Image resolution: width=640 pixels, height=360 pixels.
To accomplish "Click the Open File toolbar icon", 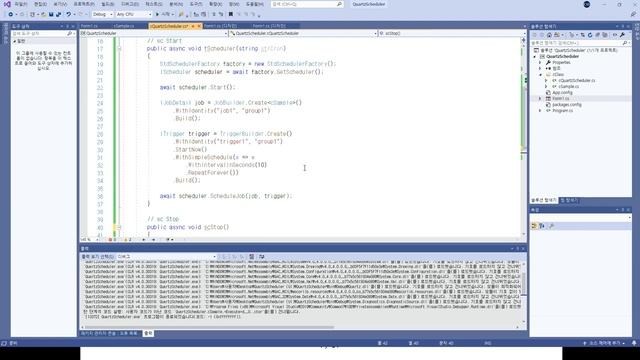I will 44,14.
